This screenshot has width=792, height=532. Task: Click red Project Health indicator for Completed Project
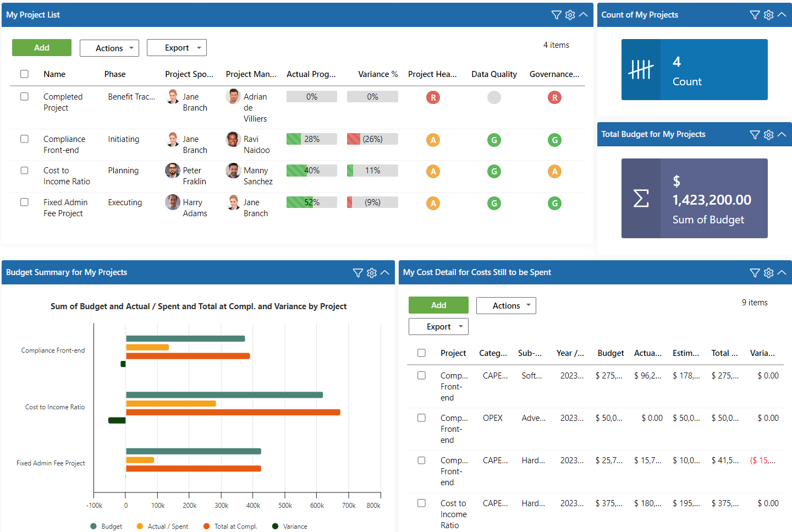click(x=433, y=97)
